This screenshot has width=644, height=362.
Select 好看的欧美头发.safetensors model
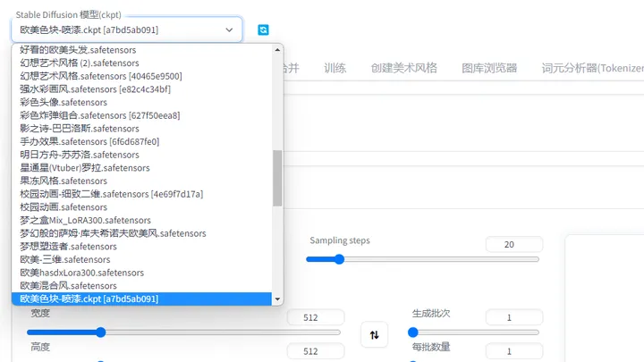coord(141,50)
